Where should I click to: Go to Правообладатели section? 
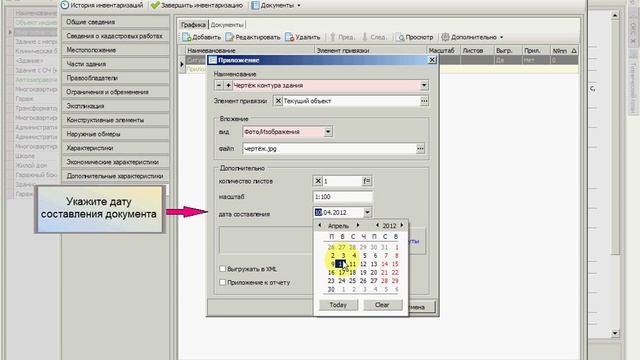coord(116,78)
